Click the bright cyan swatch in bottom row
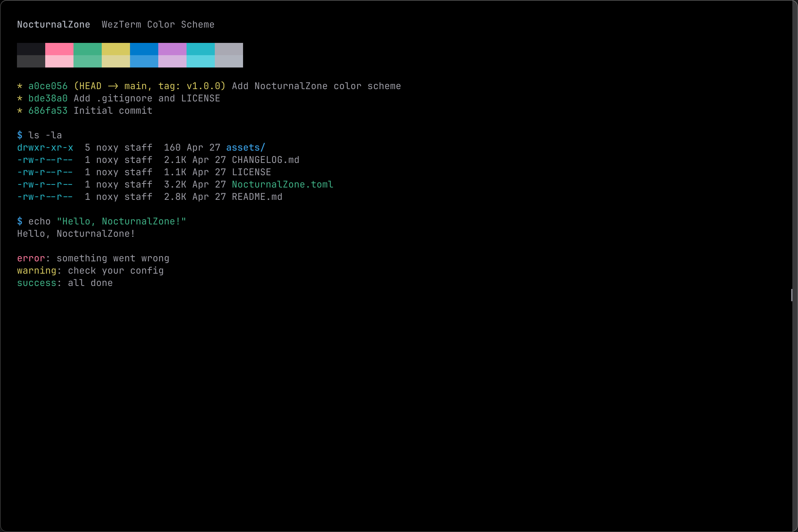 pyautogui.click(x=200, y=62)
